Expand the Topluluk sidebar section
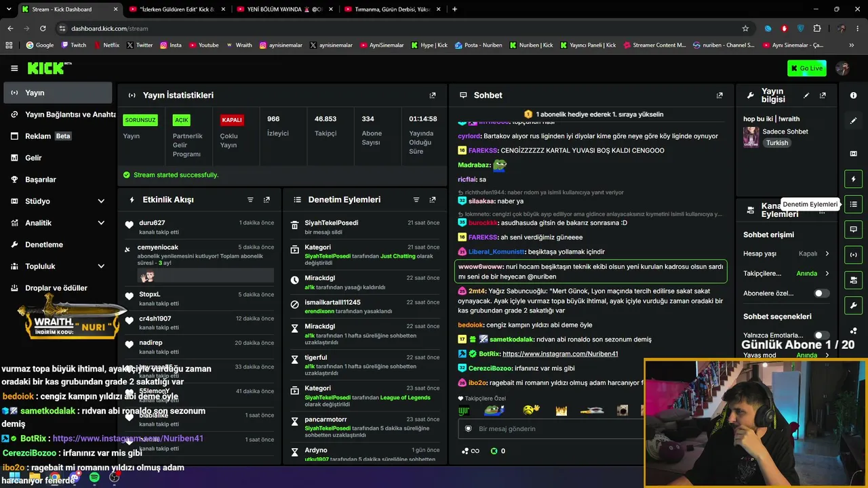The height and width of the screenshot is (488, 868). (101, 266)
